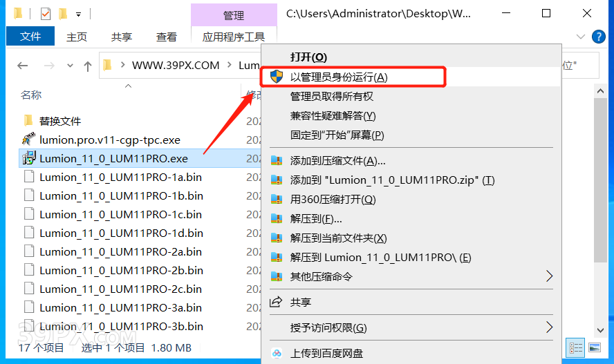Click the share icon beside 共享
The width and height of the screenshot is (614, 364).
[x=276, y=301]
